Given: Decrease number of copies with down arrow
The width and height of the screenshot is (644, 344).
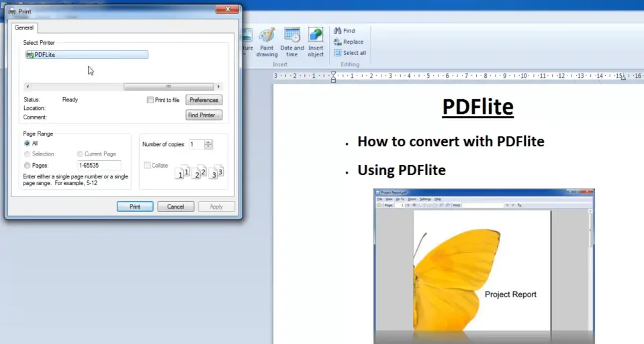Looking at the screenshot, I should pyautogui.click(x=208, y=146).
